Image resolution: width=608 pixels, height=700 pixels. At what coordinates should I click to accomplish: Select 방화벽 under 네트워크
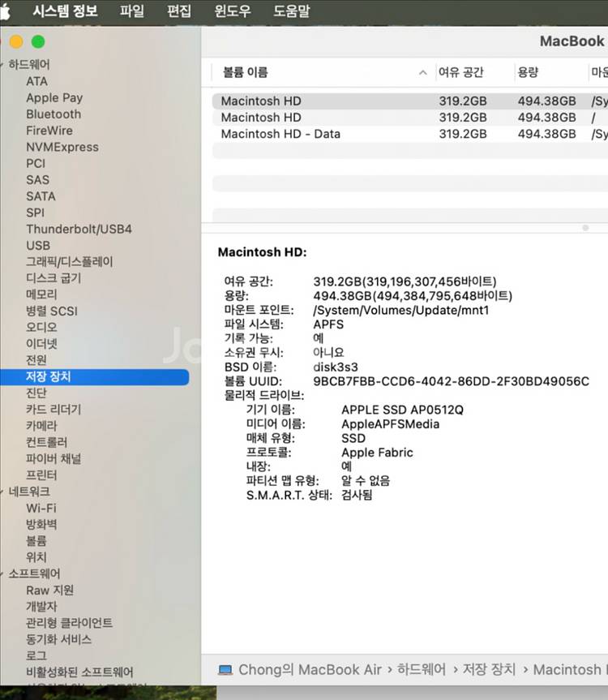click(41, 525)
